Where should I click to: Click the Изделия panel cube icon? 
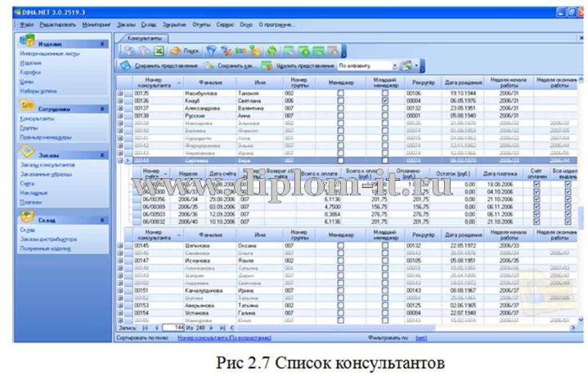point(27,40)
